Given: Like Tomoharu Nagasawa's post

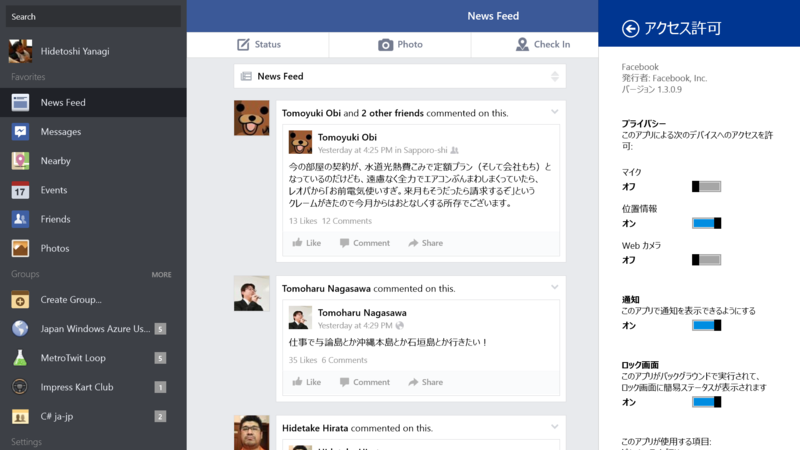Looking at the screenshot, I should pos(307,382).
